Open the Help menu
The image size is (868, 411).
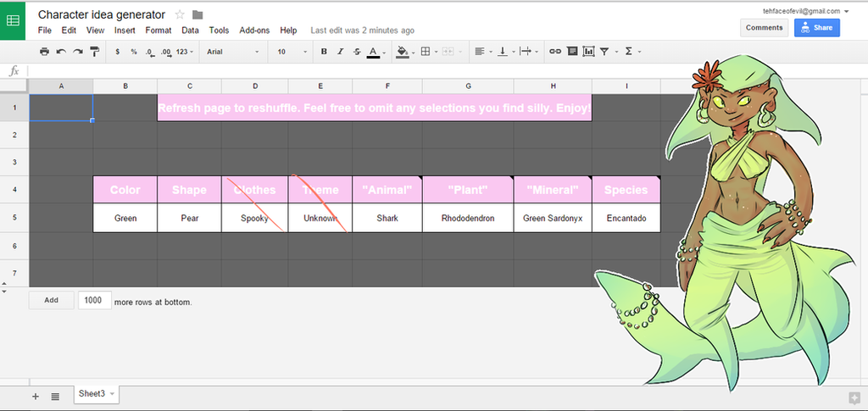click(288, 31)
